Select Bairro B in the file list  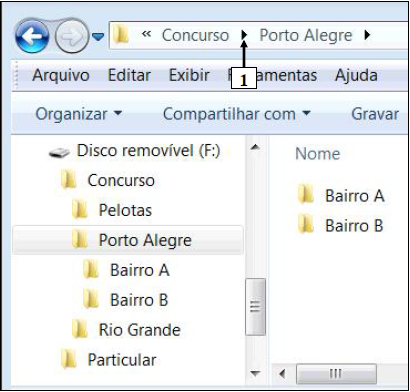(354, 226)
